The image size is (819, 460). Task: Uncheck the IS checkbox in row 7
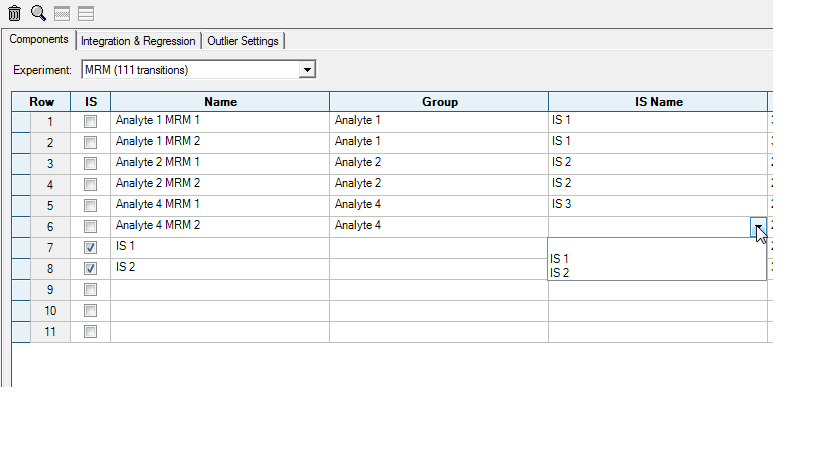coord(90,247)
